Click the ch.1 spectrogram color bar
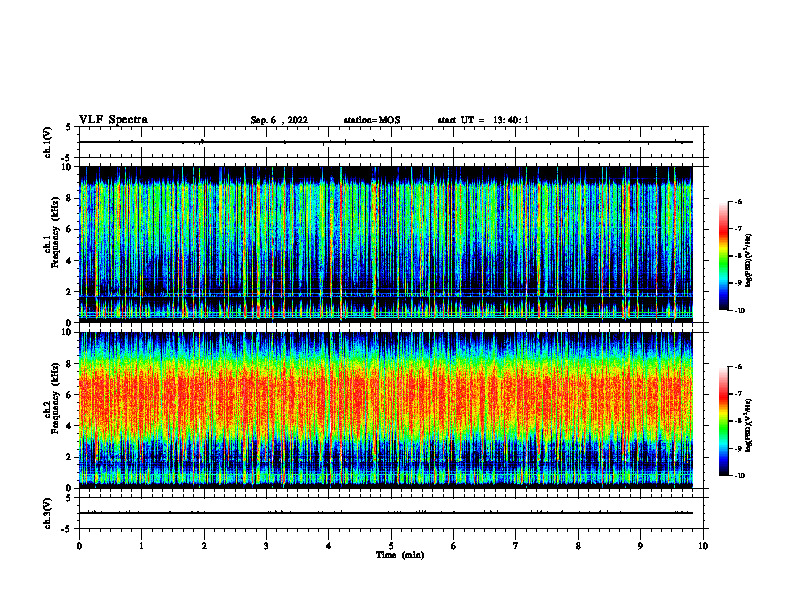792x612 pixels. tap(723, 256)
